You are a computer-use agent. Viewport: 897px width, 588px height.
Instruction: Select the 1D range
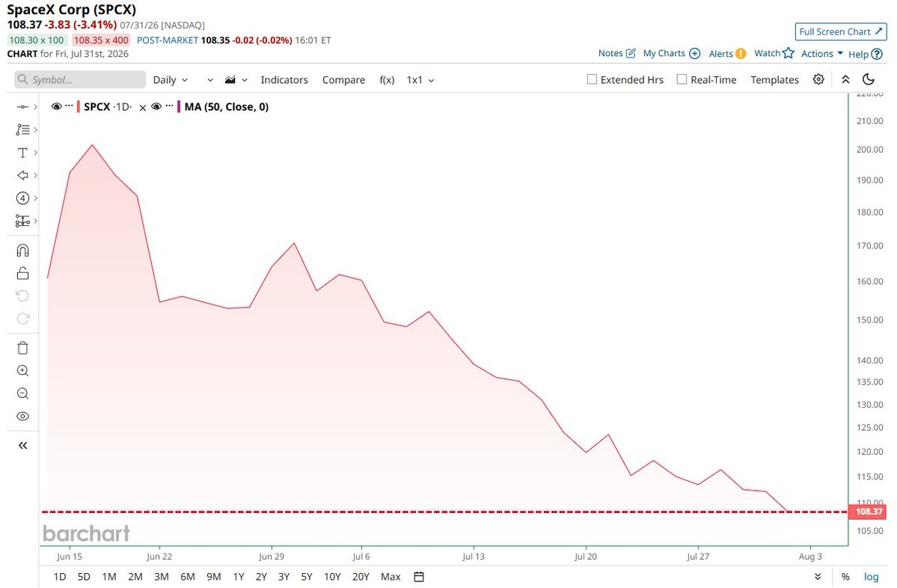60,577
